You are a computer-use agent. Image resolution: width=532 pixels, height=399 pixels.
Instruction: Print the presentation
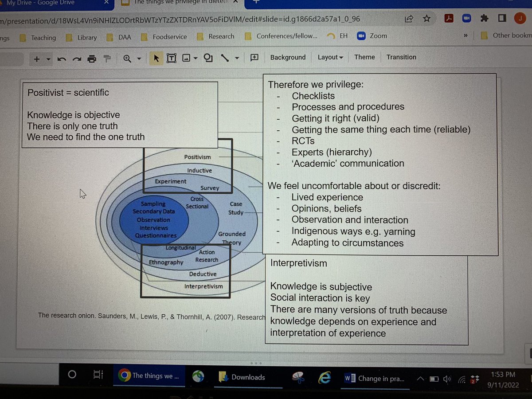tap(92, 58)
